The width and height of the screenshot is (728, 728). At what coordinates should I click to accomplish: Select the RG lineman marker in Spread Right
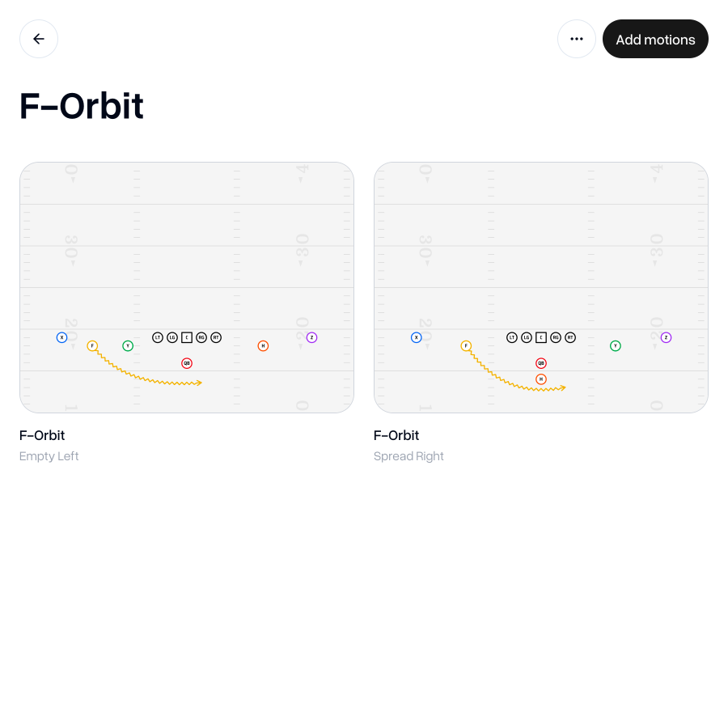(556, 337)
